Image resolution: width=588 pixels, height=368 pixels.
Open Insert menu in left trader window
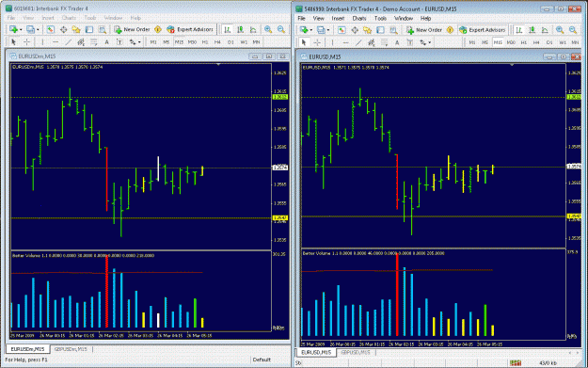48,18
